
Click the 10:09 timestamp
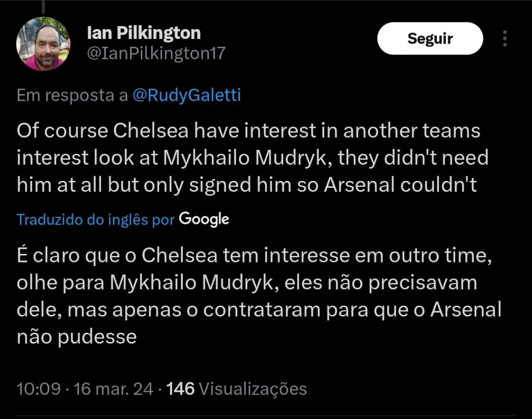[38, 388]
